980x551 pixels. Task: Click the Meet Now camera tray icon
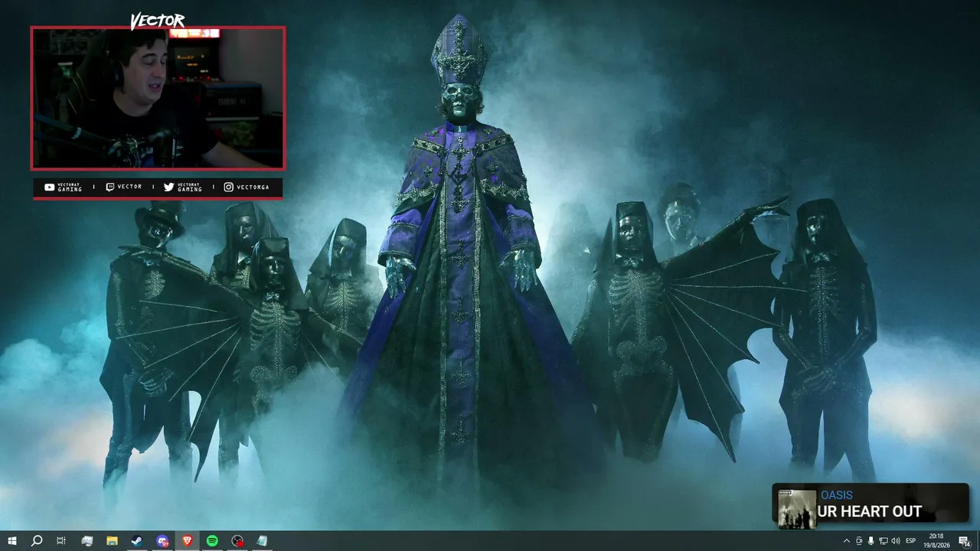(x=859, y=541)
